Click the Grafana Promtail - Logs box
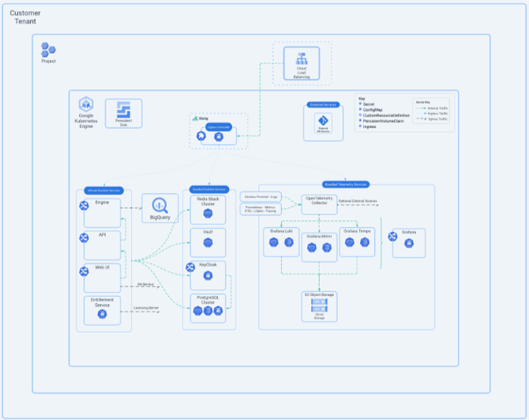 pyautogui.click(x=261, y=197)
